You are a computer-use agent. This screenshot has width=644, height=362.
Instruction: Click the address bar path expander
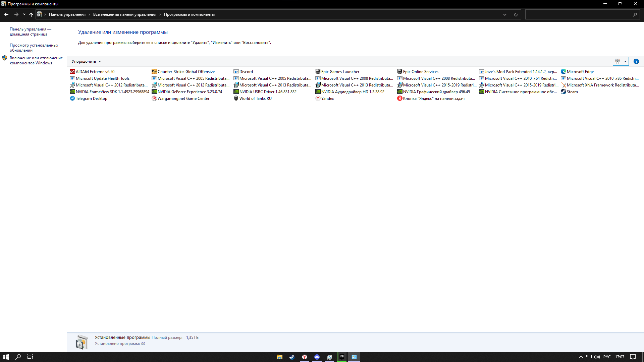[x=505, y=15]
